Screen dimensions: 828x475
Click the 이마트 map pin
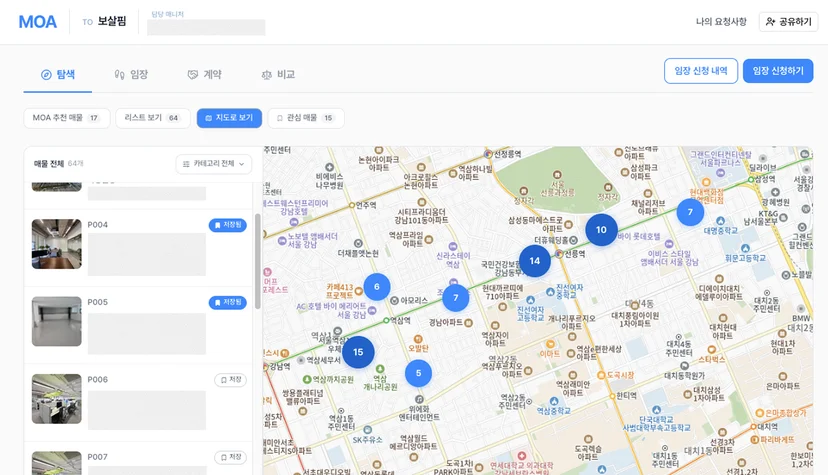click(x=550, y=345)
